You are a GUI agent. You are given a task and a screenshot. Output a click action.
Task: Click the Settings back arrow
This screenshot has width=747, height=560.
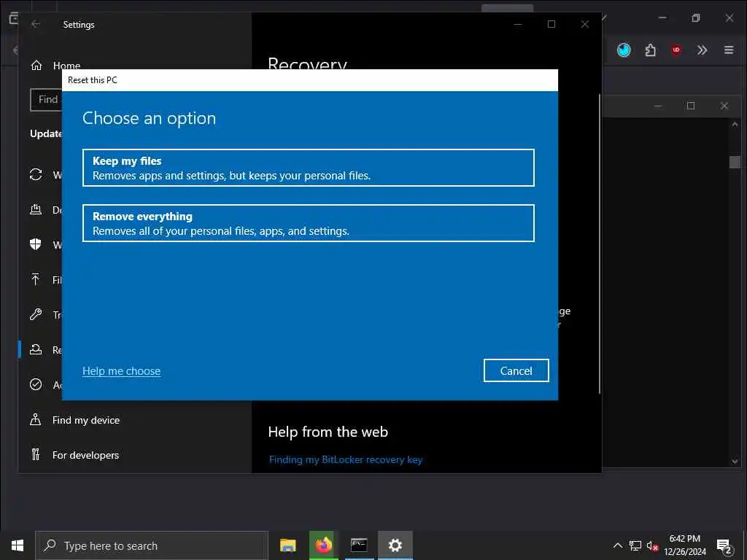coord(36,24)
